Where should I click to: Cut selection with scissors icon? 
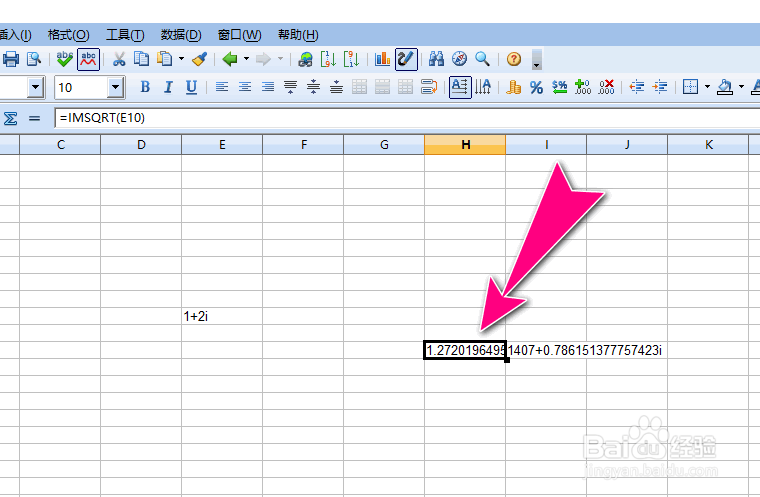[x=119, y=59]
